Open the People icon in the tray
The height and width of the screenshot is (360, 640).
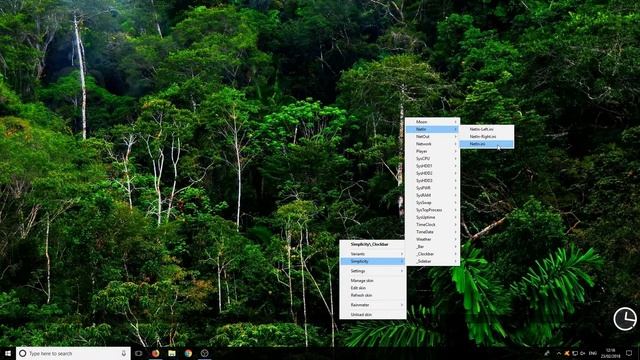547,353
